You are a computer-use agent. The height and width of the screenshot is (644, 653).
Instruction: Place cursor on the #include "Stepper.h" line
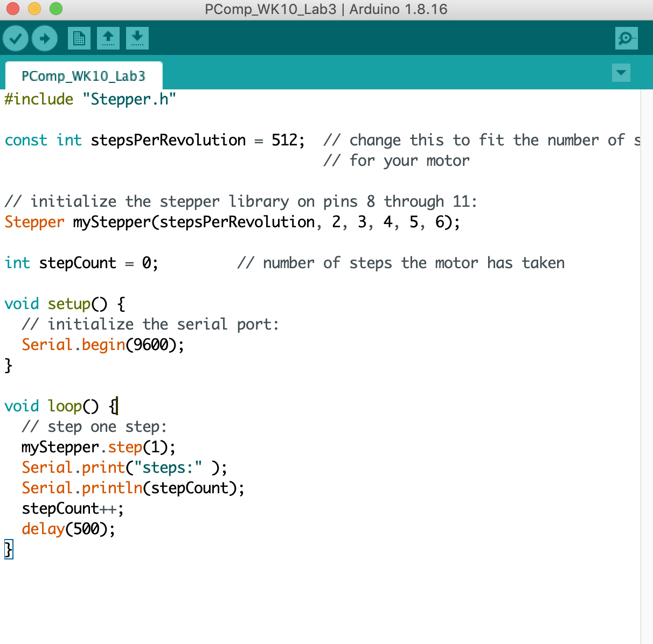tap(90, 99)
